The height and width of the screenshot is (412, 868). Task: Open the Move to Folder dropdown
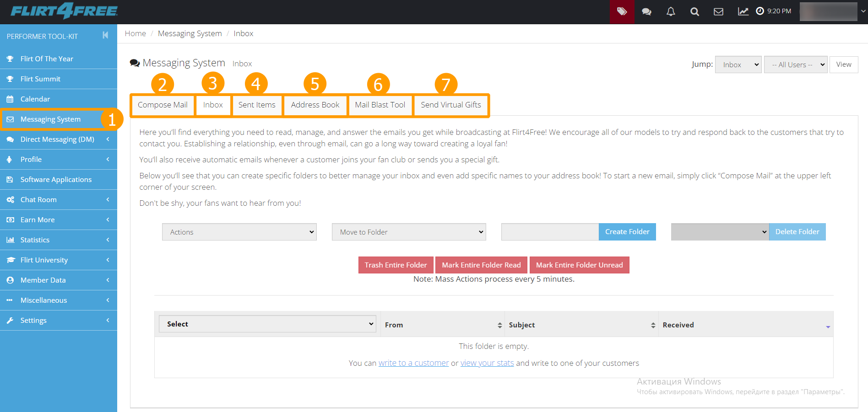coord(409,232)
